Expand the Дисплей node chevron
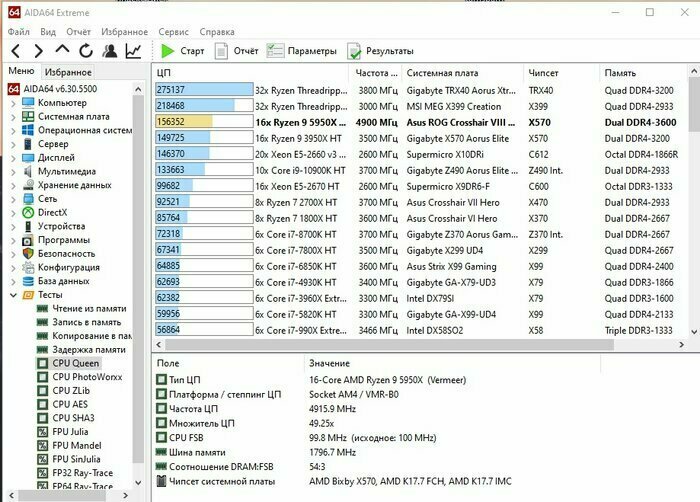The image size is (700, 502). tap(13, 158)
